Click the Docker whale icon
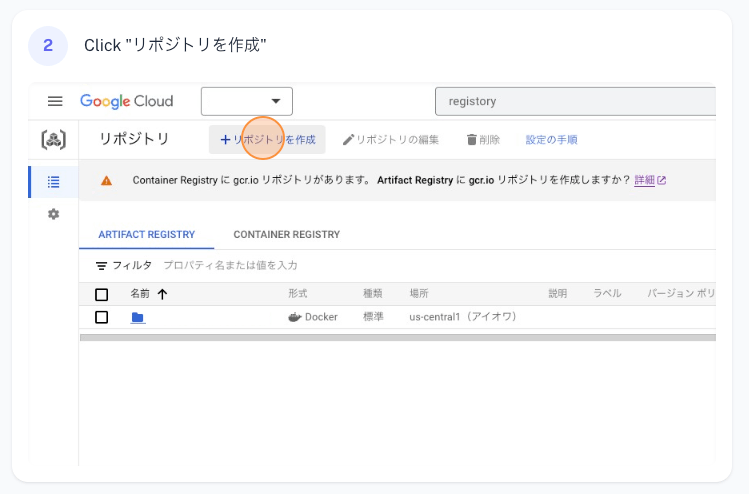The image size is (749, 494). (295, 317)
